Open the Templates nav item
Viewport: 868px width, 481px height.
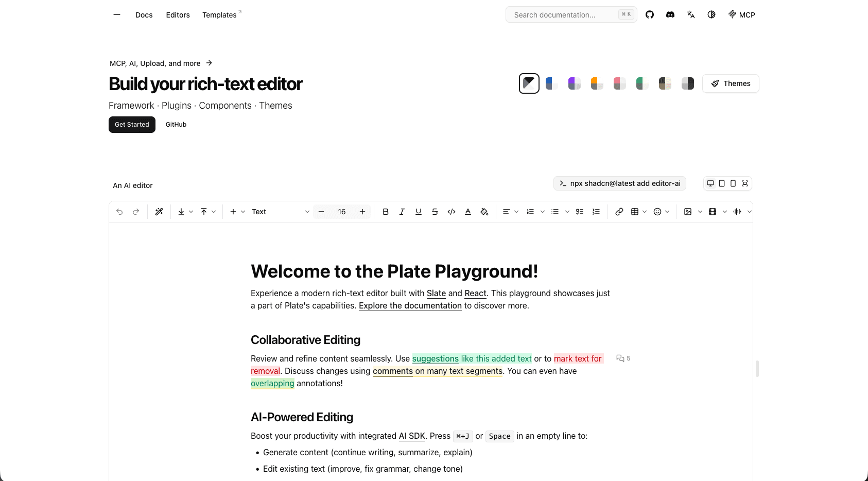click(221, 15)
